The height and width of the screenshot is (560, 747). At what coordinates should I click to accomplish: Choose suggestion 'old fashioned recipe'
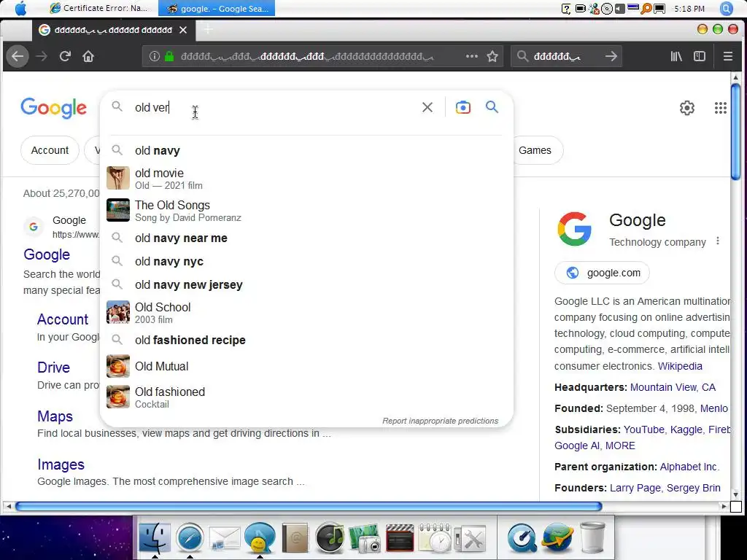pos(306,340)
